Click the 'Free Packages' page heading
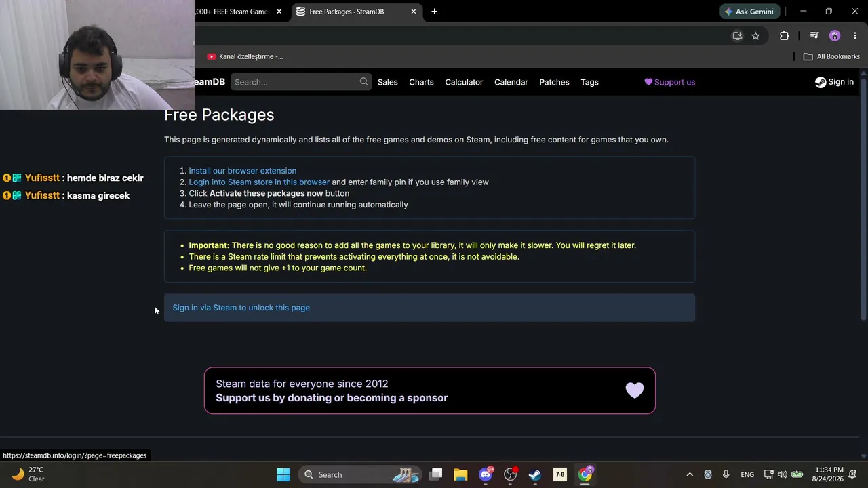Viewport: 868px width, 488px height. (219, 115)
